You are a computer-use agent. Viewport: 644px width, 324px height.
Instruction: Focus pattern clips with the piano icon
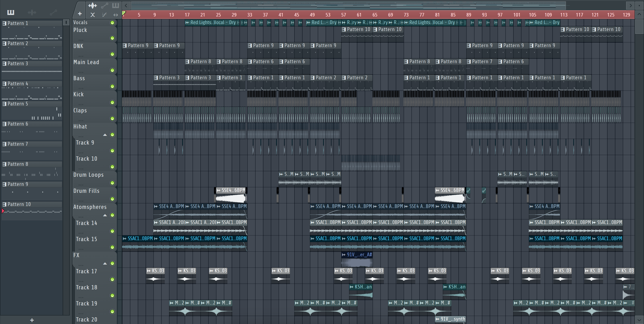pos(116,5)
